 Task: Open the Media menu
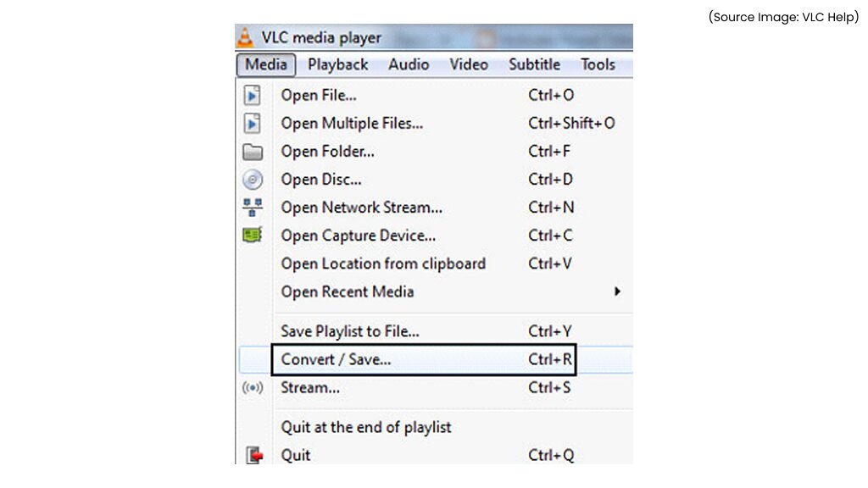[x=265, y=64]
